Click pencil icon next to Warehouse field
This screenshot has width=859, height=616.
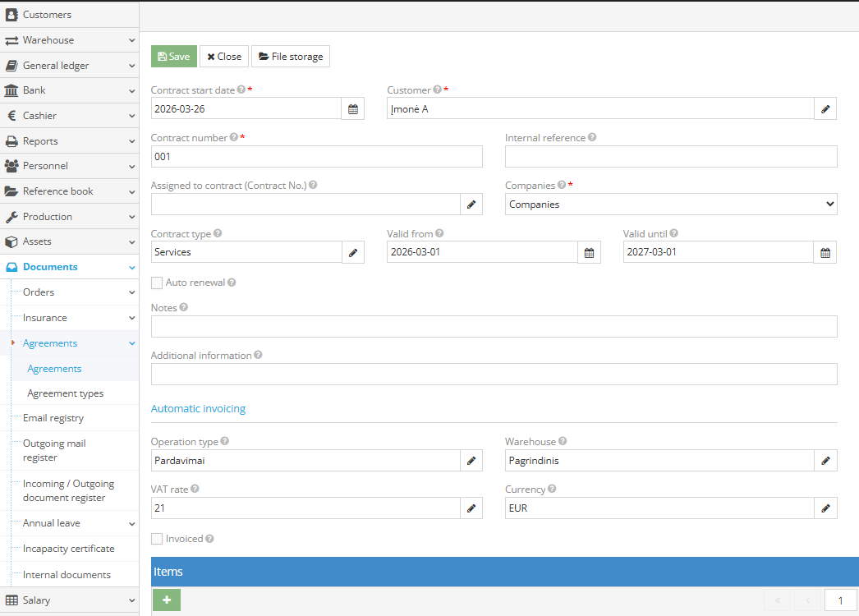pyautogui.click(x=825, y=461)
